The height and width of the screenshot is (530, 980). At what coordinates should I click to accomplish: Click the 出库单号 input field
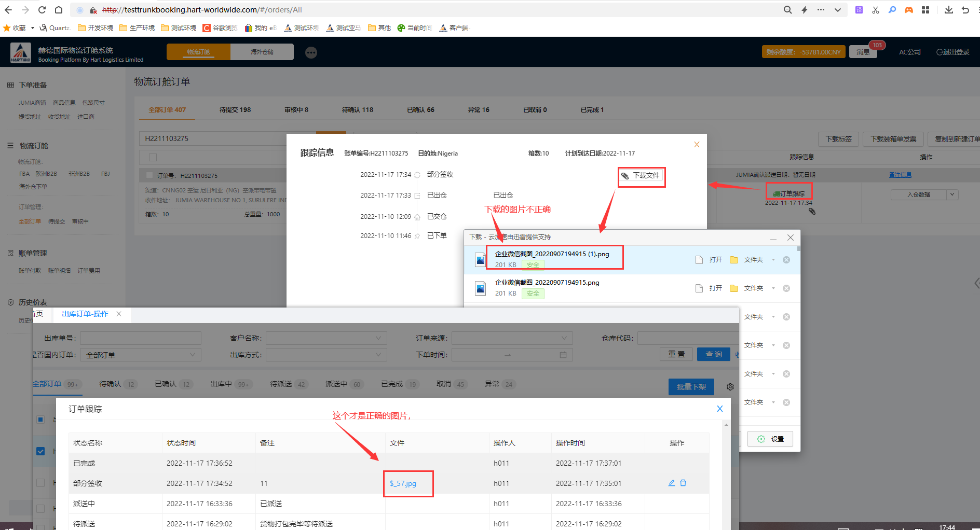pyautogui.click(x=140, y=338)
